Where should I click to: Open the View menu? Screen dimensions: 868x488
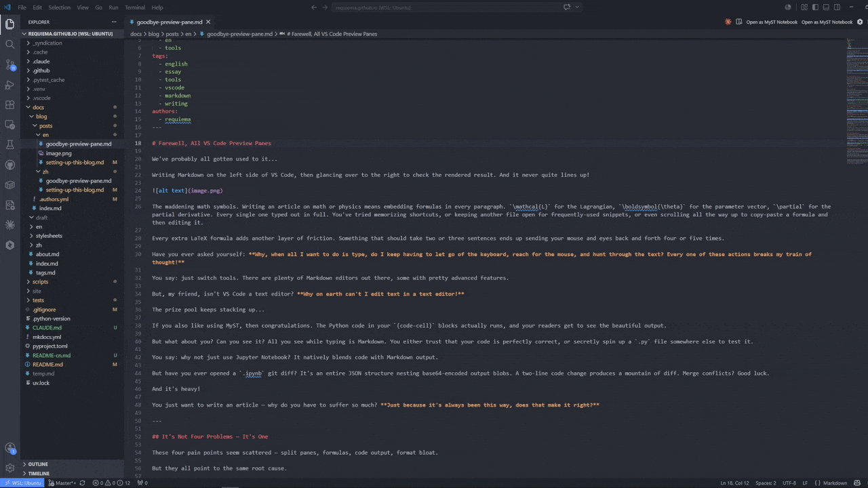coord(83,7)
